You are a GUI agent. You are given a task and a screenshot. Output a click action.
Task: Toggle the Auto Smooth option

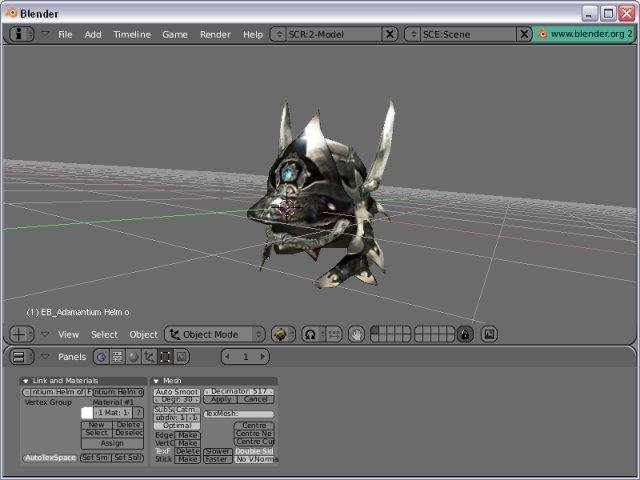(177, 391)
